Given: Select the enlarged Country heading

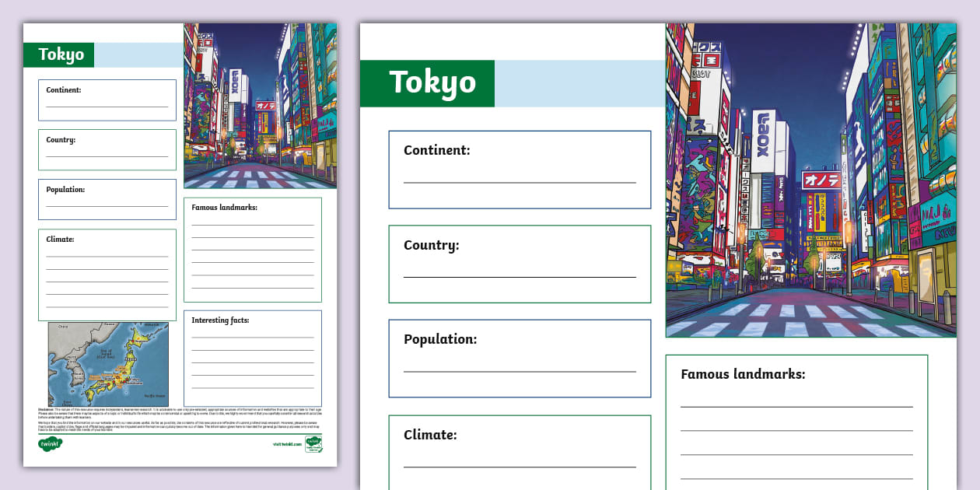Looking at the screenshot, I should 432,245.
